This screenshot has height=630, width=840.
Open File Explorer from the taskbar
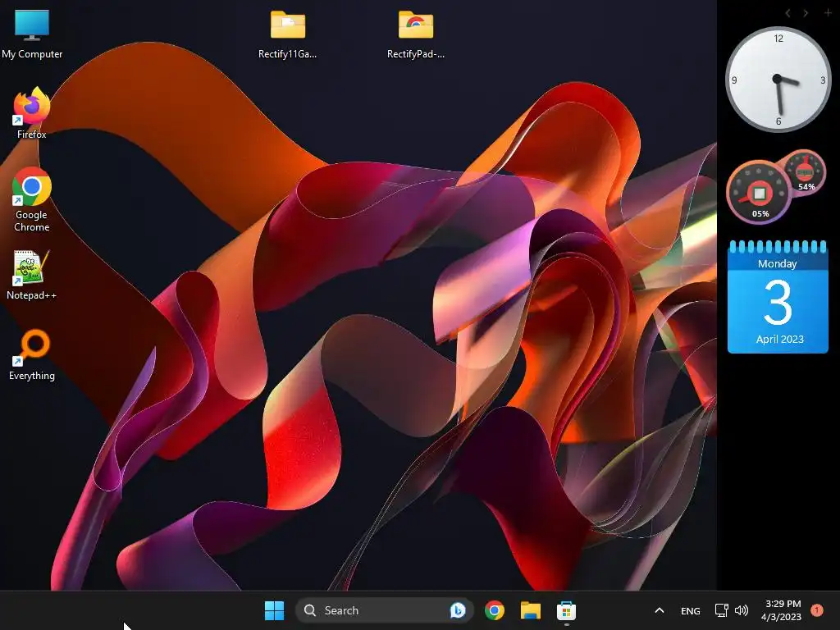tap(531, 610)
